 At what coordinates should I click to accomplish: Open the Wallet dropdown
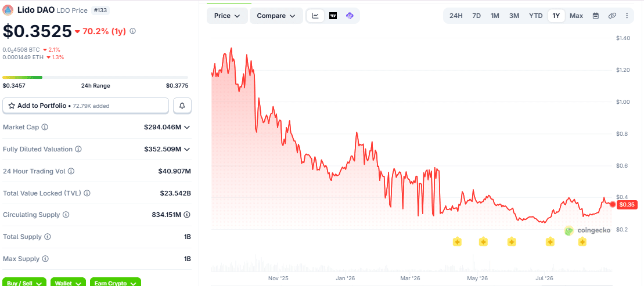tap(68, 283)
